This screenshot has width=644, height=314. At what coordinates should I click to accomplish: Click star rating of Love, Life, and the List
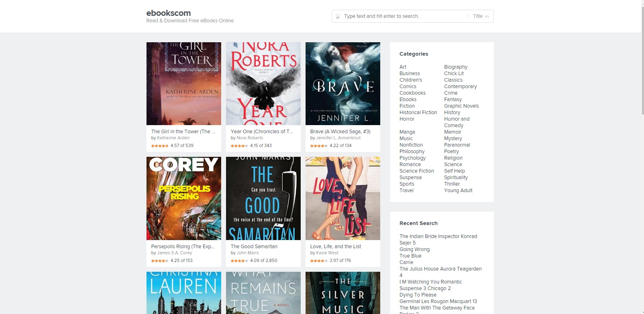point(319,261)
